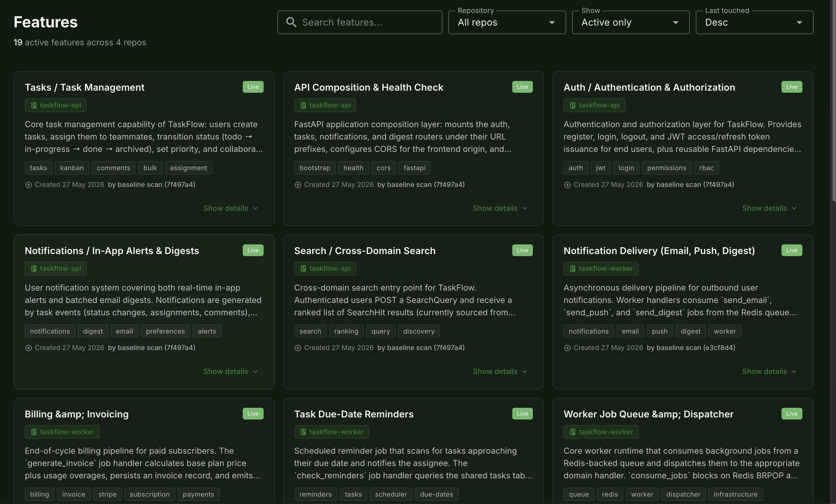Image resolution: width=836 pixels, height=504 pixels.
Task: Select the jwt tag on Auth card
Action: [601, 168]
